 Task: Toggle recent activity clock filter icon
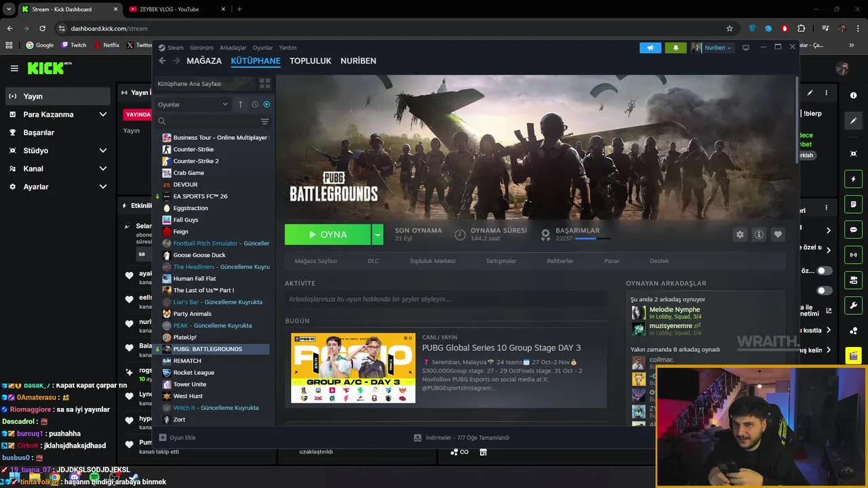click(x=255, y=104)
